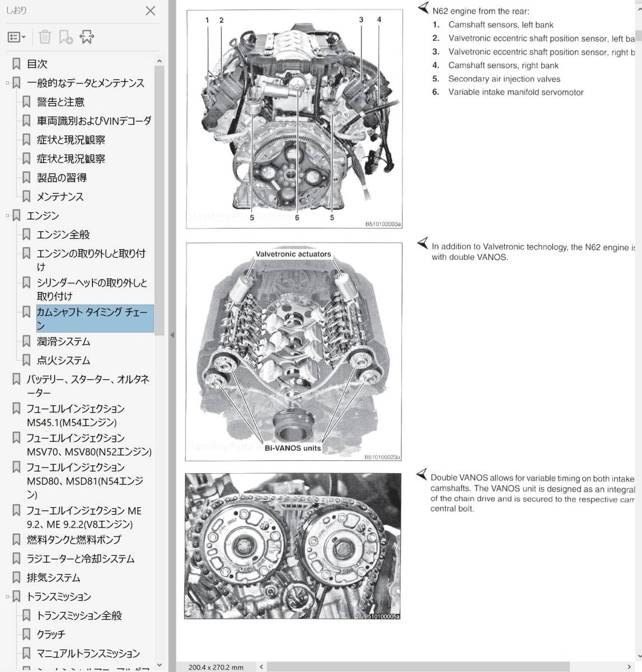Open the 警告と注意 bookmark

click(60, 102)
